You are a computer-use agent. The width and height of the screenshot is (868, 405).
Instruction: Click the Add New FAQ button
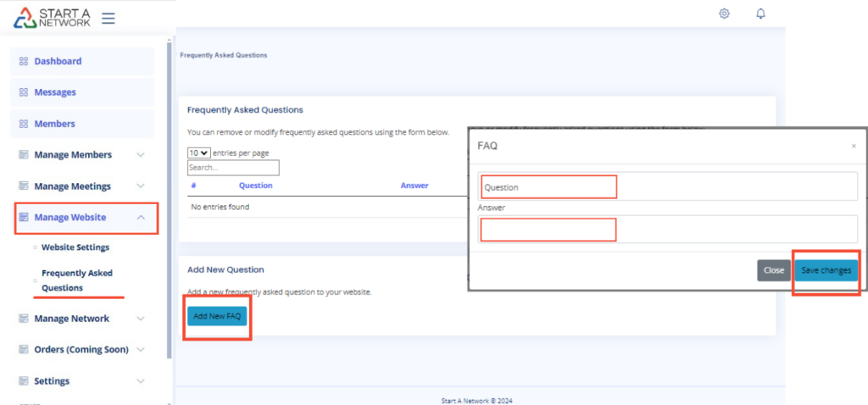pos(217,316)
